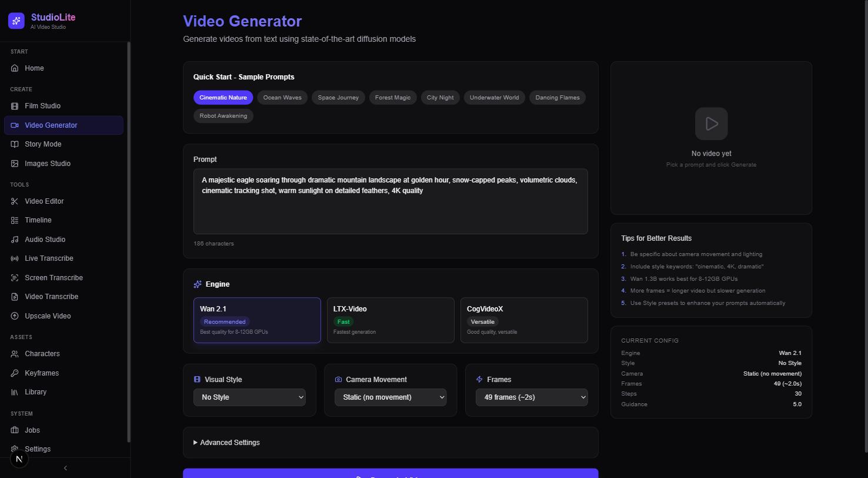Click the Video Editor scissors icon

click(15, 201)
